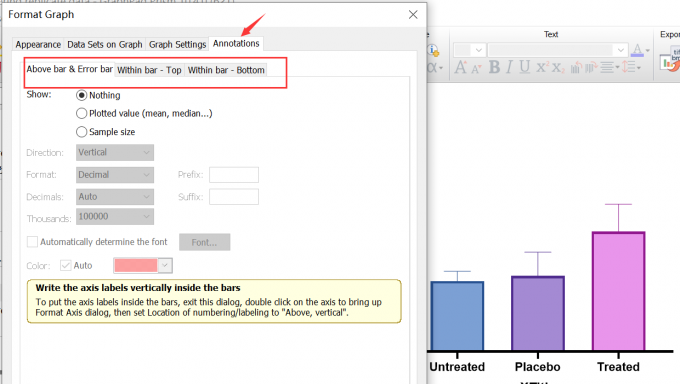Apply superscript with the x² icon
Image resolution: width=680 pixels, height=384 pixels.
(x=542, y=67)
